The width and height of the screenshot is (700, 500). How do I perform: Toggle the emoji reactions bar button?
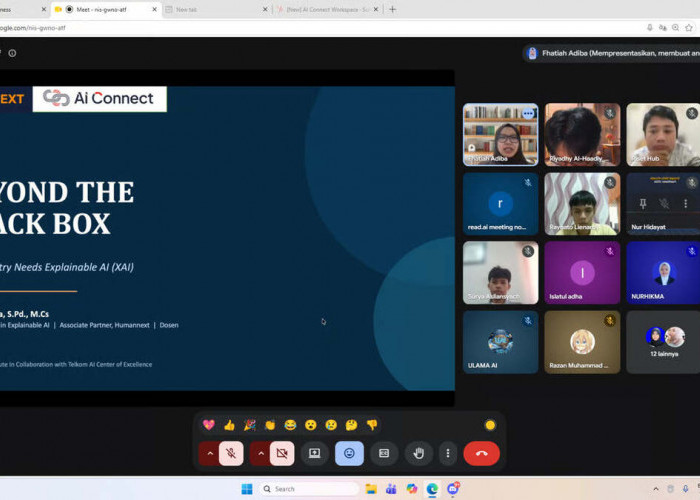[x=349, y=454]
